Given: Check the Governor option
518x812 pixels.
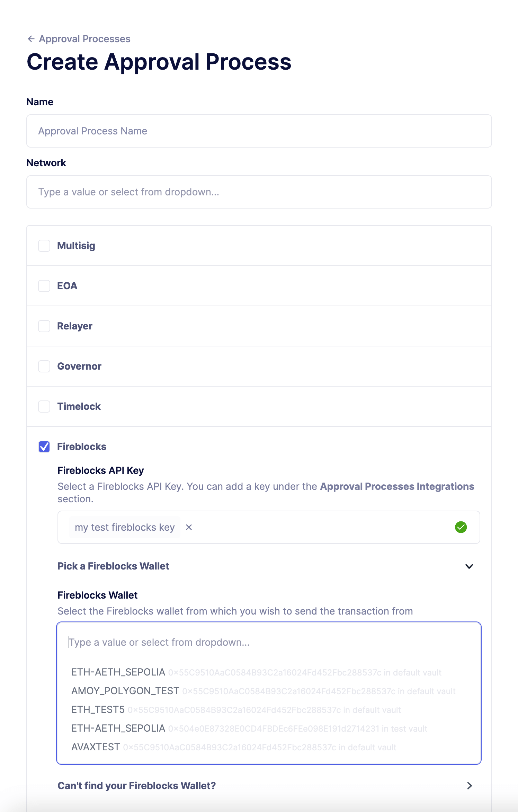Looking at the screenshot, I should [x=44, y=366].
